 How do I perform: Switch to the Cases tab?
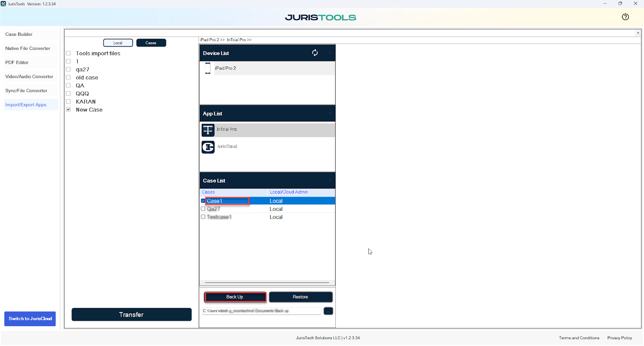click(151, 43)
